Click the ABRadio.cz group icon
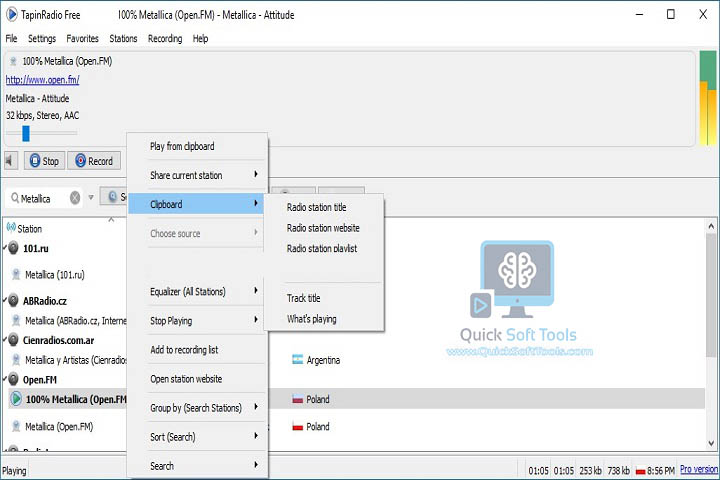This screenshot has width=720, height=480. (14, 301)
